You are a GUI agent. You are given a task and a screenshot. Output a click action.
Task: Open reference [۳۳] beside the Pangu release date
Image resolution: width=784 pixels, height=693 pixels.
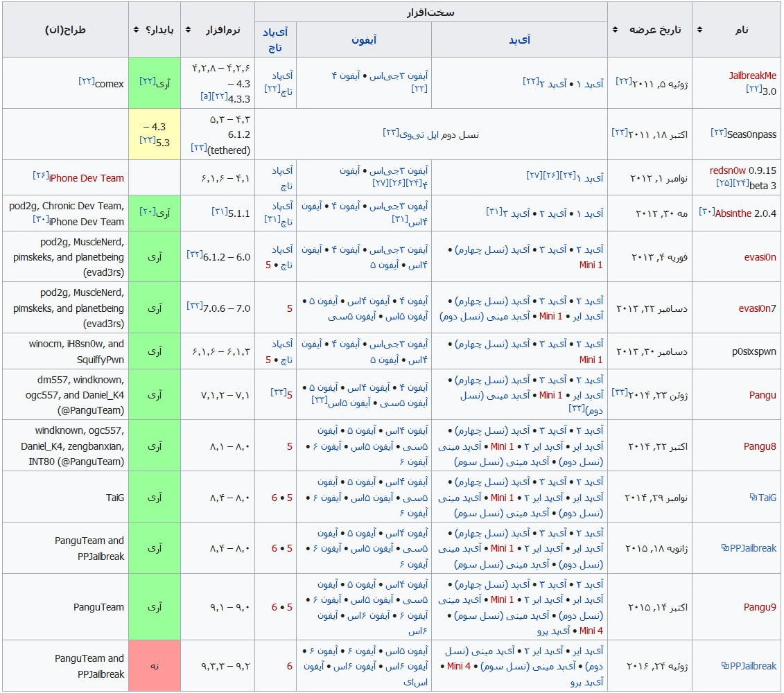point(620,392)
